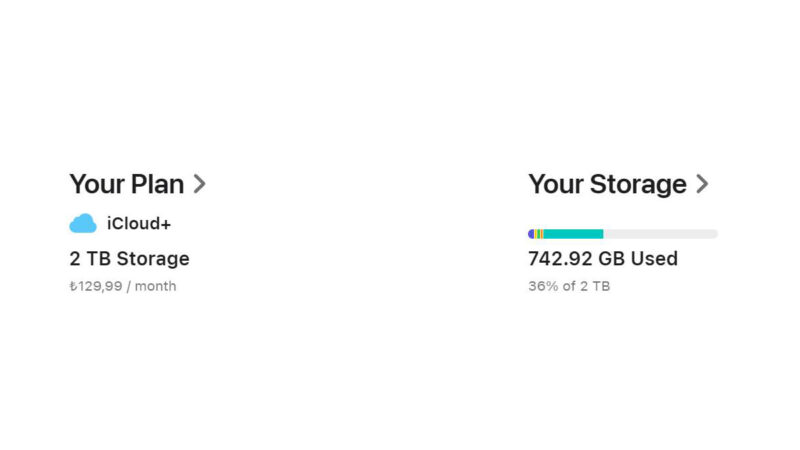Expand the Your Plan chevron arrow
This screenshot has height=450, width=800.
click(199, 184)
